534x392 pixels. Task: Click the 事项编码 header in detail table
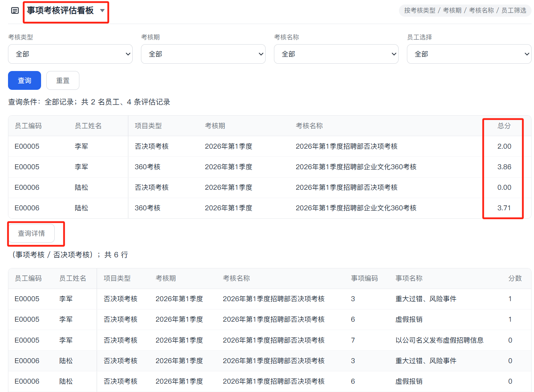point(364,278)
